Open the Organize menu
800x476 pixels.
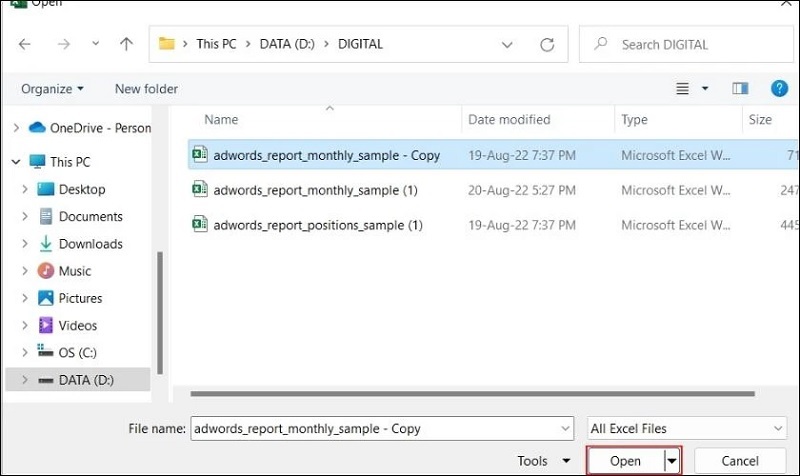[x=51, y=89]
